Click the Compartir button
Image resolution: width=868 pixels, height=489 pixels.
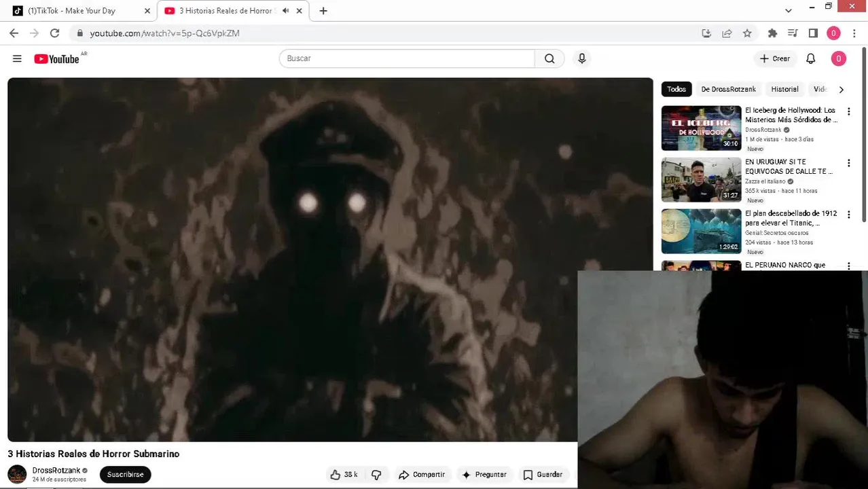[x=422, y=475]
